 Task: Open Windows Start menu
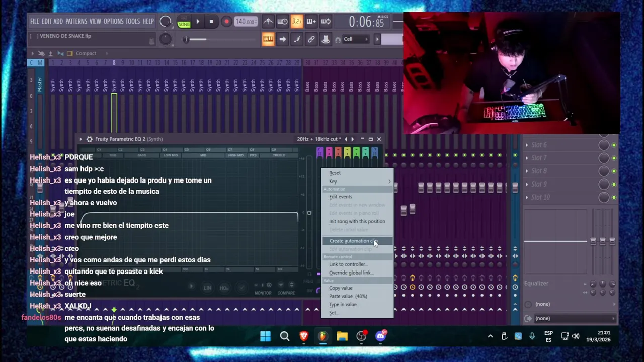coord(265,336)
